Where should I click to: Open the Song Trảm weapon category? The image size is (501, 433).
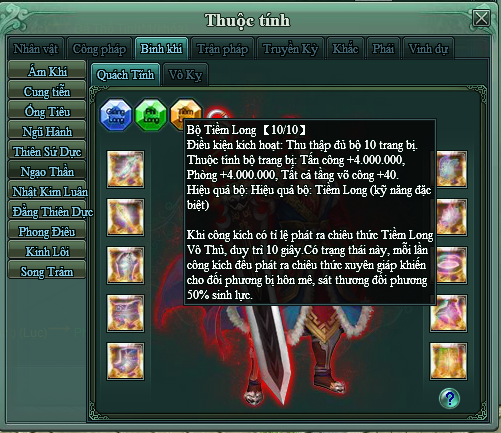point(47,271)
